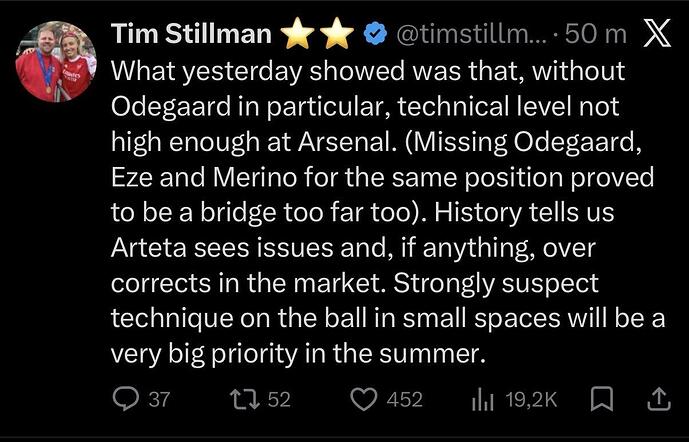Viewport: 689px width, 442px height.
Task: Click the like count 452
Action: [404, 400]
